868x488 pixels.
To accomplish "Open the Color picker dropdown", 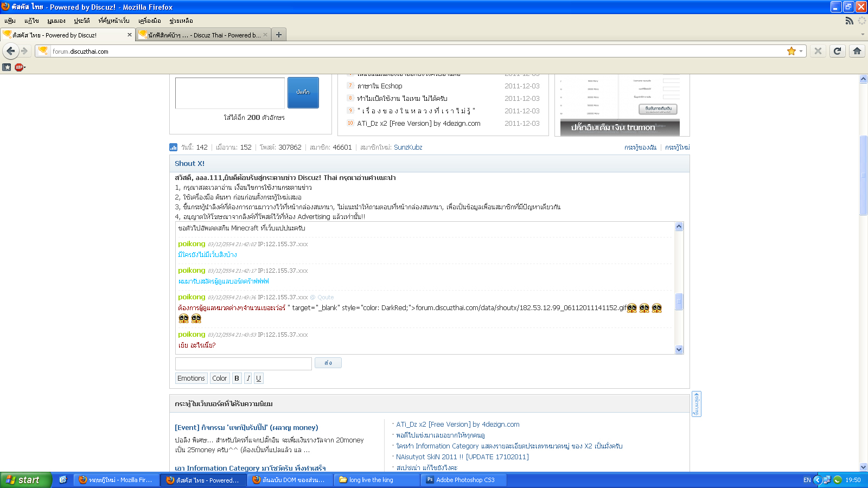I will (220, 378).
